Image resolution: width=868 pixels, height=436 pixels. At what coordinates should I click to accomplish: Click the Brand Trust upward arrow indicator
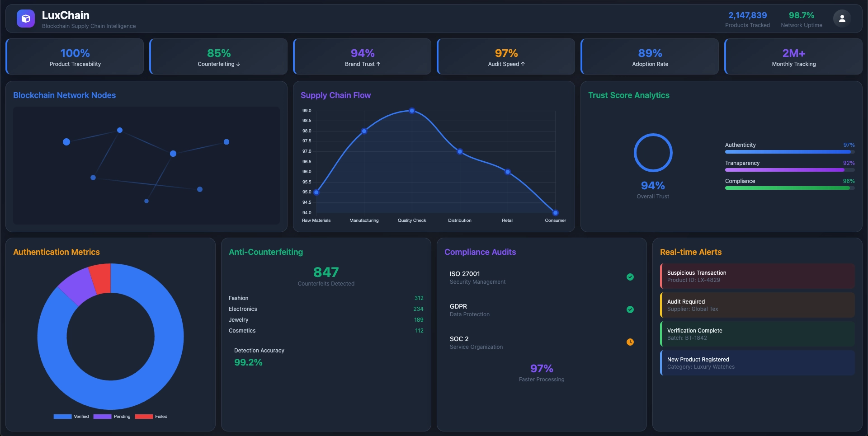click(378, 64)
